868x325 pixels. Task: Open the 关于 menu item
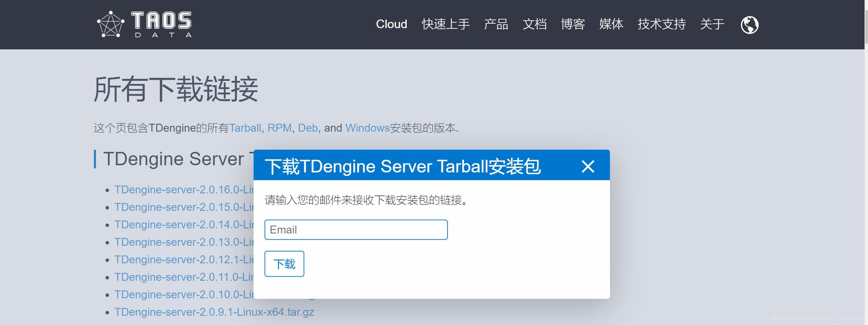(712, 24)
